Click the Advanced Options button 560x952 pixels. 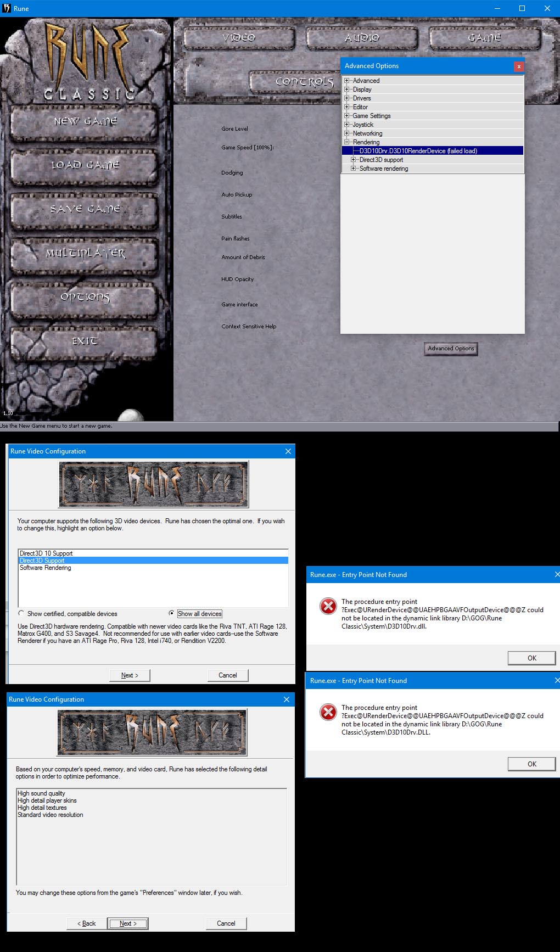click(451, 349)
